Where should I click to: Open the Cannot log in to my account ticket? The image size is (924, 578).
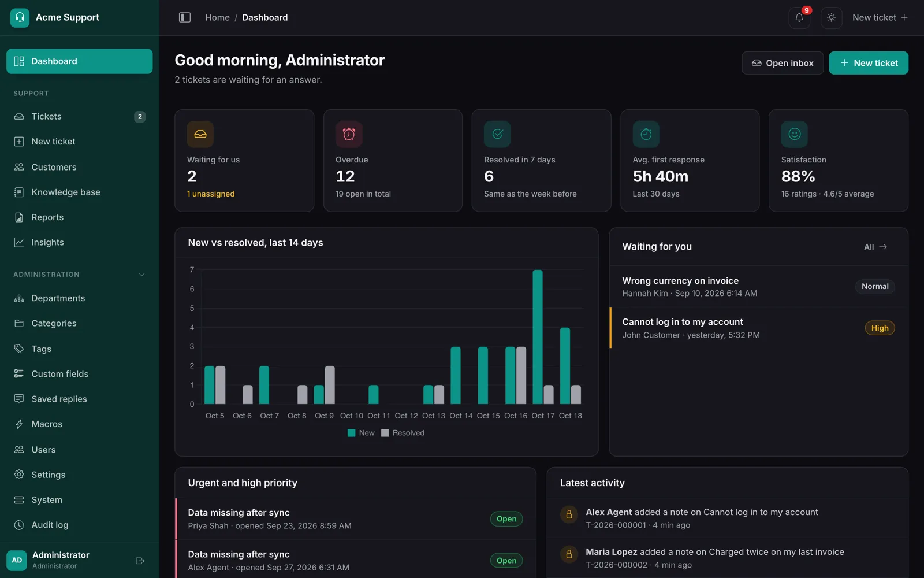tap(758, 328)
